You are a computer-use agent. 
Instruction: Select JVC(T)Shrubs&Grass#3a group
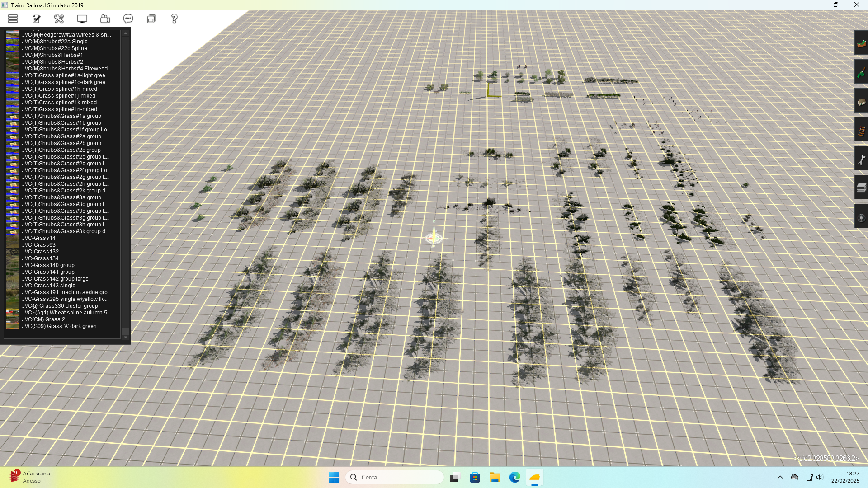click(x=61, y=197)
